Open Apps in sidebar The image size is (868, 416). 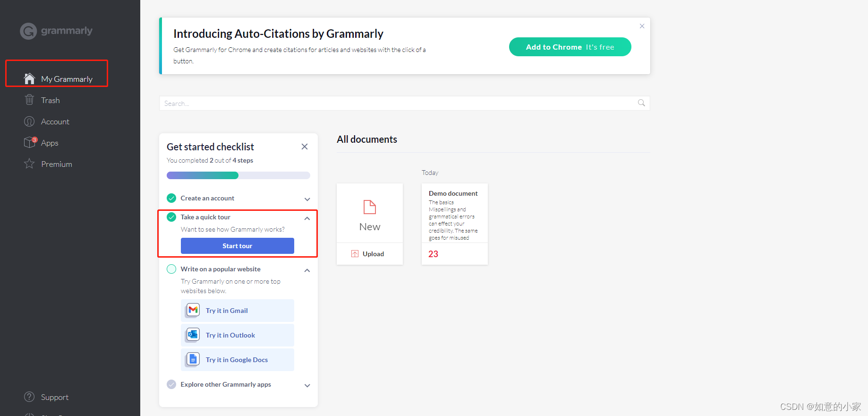(50, 143)
